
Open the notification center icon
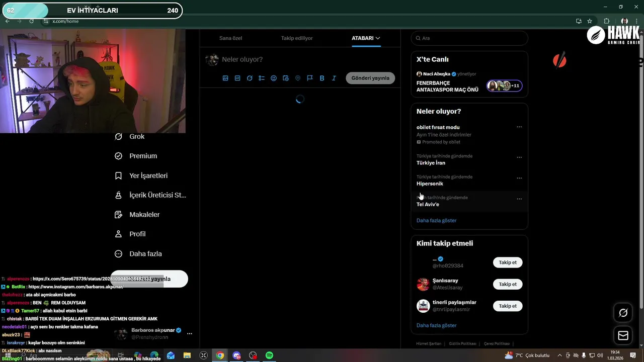click(x=633, y=355)
